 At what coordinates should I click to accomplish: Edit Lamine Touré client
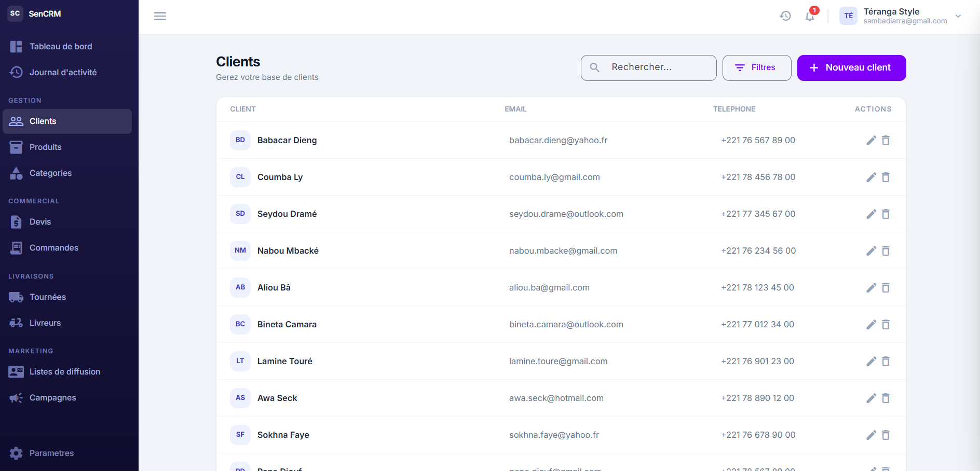pos(871,362)
